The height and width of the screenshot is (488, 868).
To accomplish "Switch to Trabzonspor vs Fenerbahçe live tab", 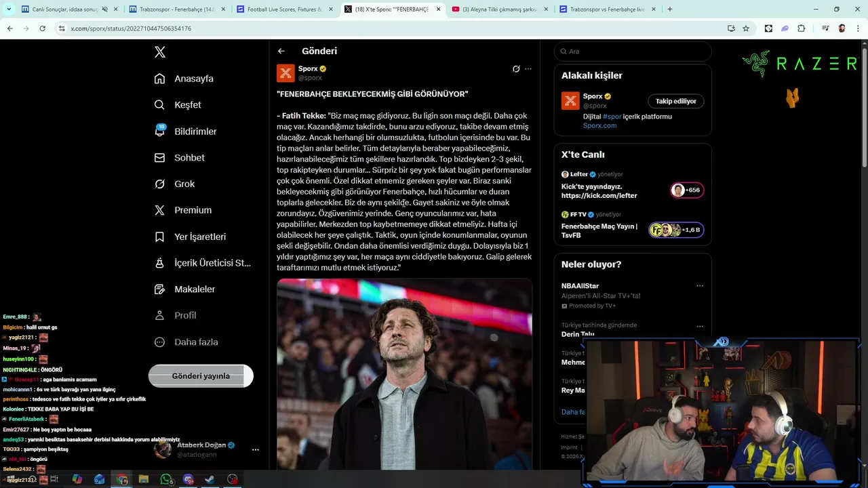I will click(x=607, y=9).
